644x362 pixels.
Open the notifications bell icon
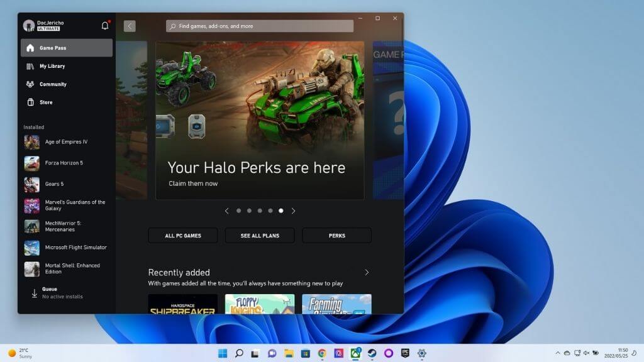click(x=105, y=25)
